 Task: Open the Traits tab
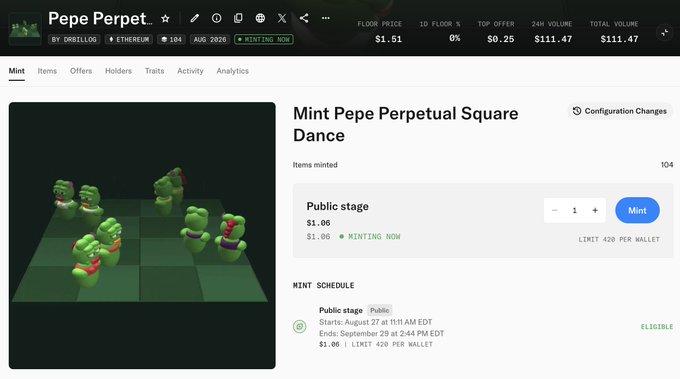(154, 71)
